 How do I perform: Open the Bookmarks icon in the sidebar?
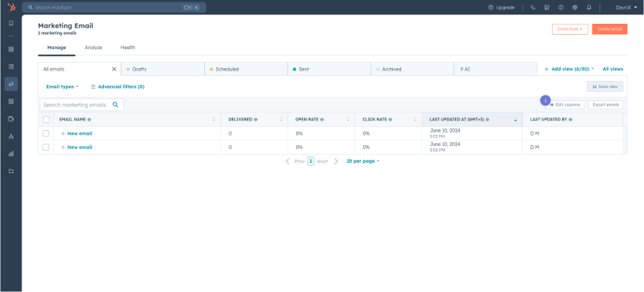click(11, 24)
